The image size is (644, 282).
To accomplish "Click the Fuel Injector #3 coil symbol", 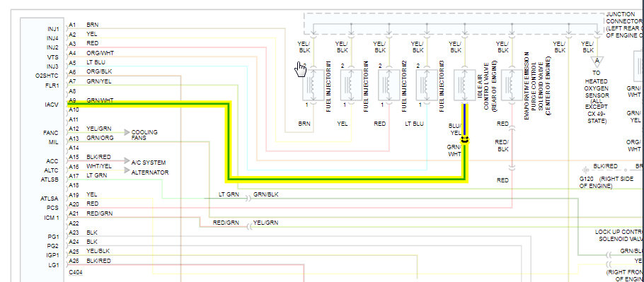I will point(427,86).
